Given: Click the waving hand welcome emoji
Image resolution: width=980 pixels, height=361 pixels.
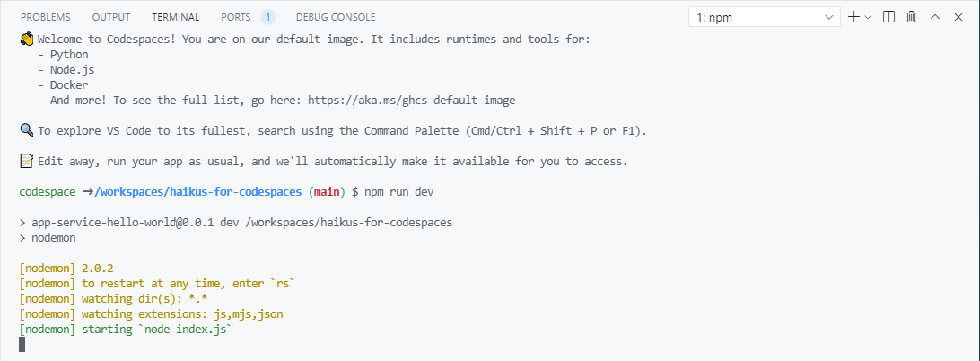Looking at the screenshot, I should [26, 40].
